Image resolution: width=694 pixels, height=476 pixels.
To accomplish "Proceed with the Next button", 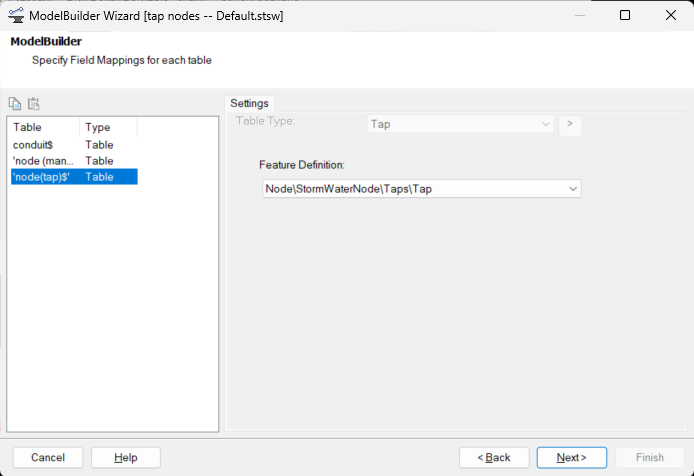I will (571, 457).
